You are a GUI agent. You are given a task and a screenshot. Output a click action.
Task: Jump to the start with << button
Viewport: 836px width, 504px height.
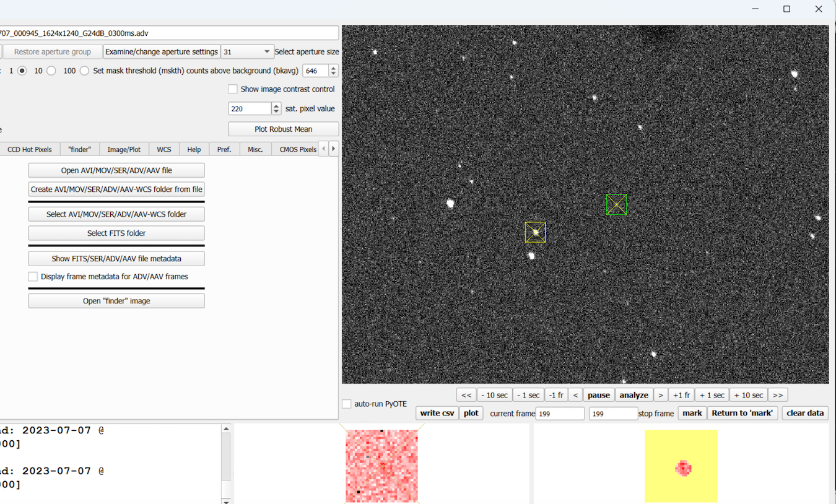click(x=466, y=395)
